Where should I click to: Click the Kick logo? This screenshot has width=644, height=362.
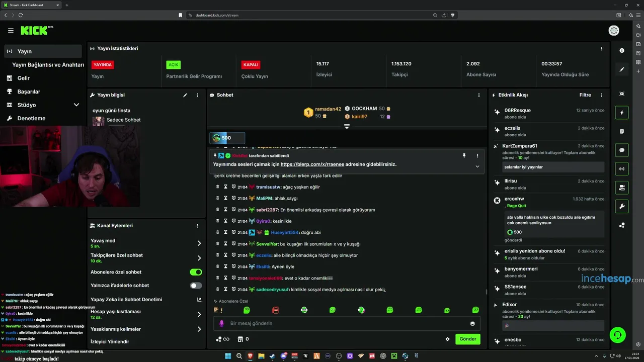pos(36,31)
